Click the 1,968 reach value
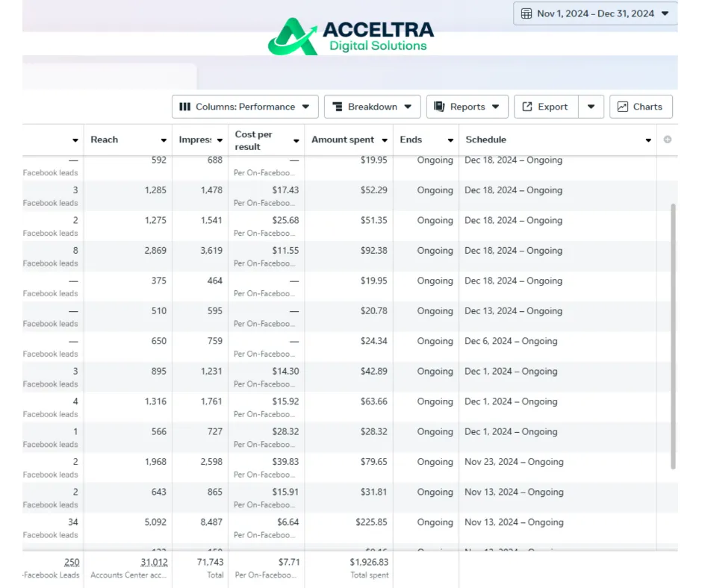Screen dimensions: 702x588 [x=155, y=462]
